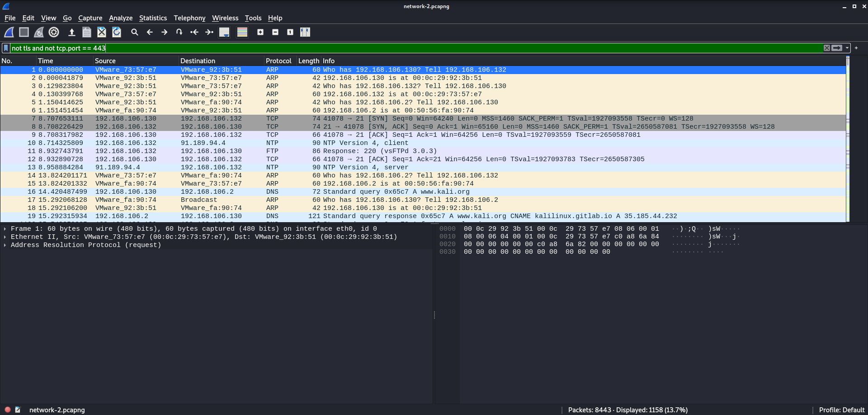Image resolution: width=868 pixels, height=415 pixels.
Task: Expand the Ethernet II details row
Action: (x=5, y=237)
